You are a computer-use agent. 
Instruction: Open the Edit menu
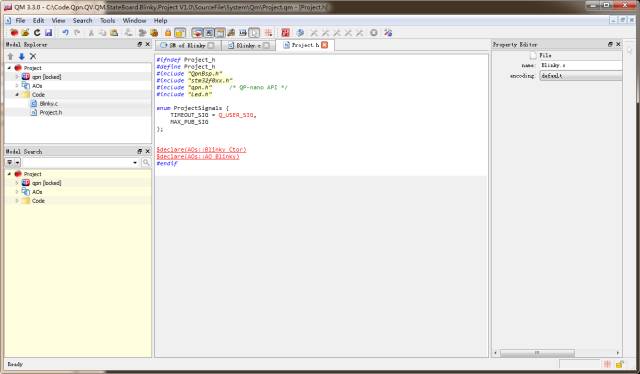[38, 20]
